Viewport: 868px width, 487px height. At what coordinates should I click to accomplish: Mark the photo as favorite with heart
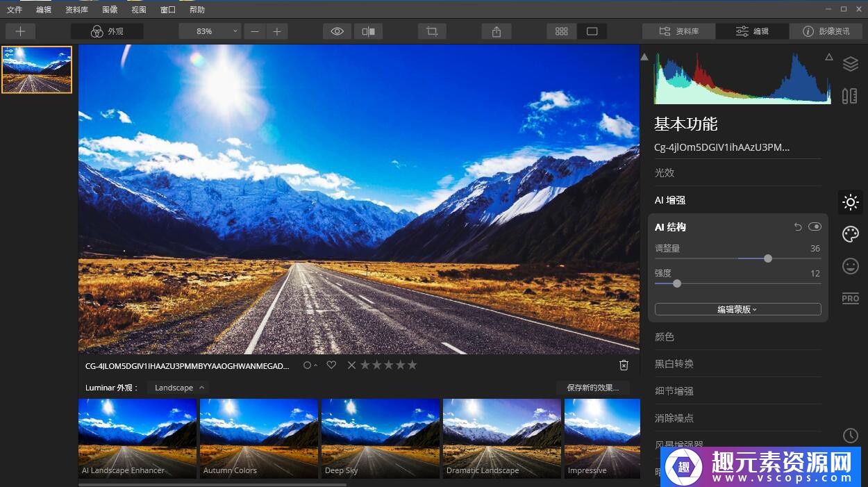click(331, 365)
